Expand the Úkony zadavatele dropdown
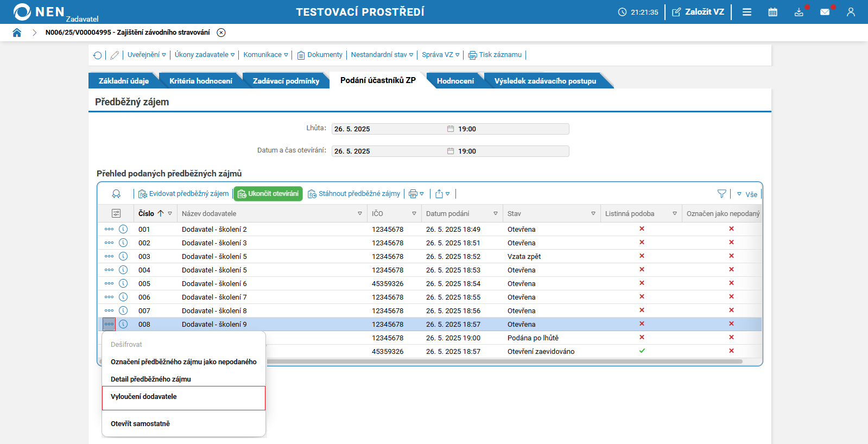868x444 pixels. pos(205,55)
